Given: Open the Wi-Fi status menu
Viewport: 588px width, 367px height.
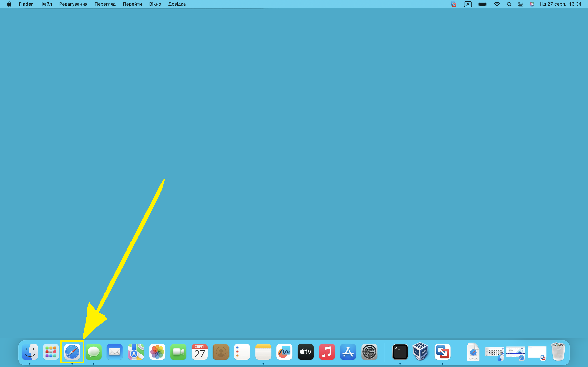Looking at the screenshot, I should tap(497, 4).
